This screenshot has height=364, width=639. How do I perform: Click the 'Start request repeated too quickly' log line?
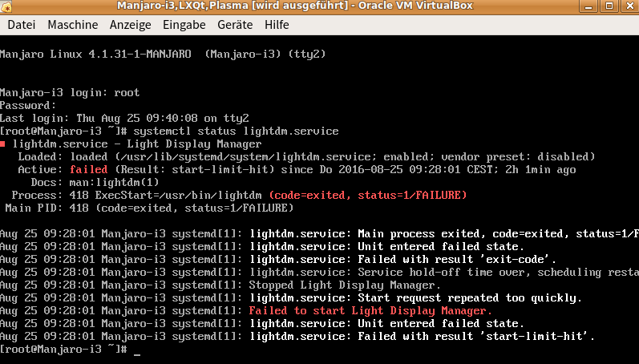click(x=415, y=297)
